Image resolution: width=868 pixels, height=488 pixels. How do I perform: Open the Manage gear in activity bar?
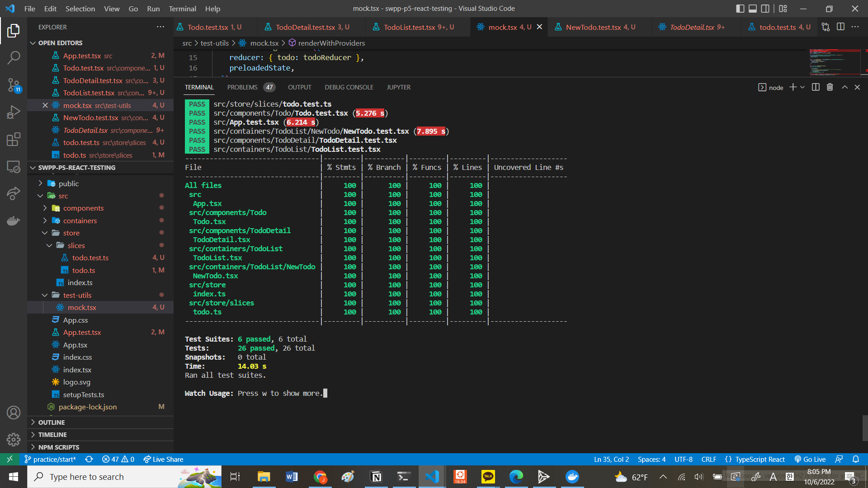tap(14, 439)
